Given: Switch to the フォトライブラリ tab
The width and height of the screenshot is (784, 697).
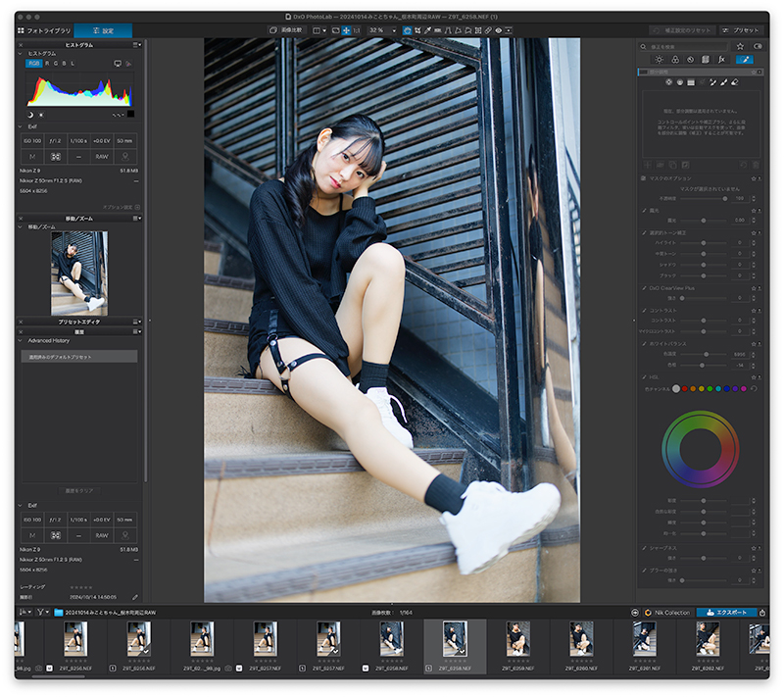Looking at the screenshot, I should coord(44,30).
